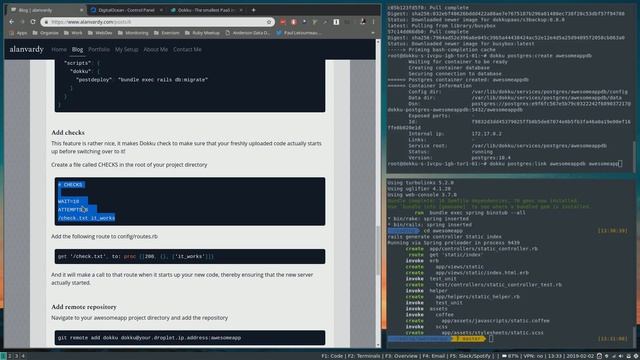Expand the bookmarks bar overflow chevron
Viewport: 640px width, 360px height.
pos(373,33)
